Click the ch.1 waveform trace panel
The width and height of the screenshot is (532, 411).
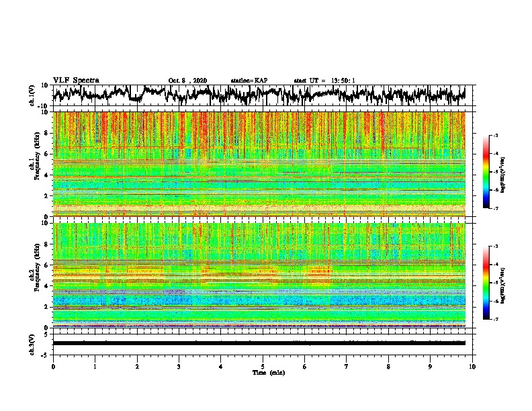(263, 95)
